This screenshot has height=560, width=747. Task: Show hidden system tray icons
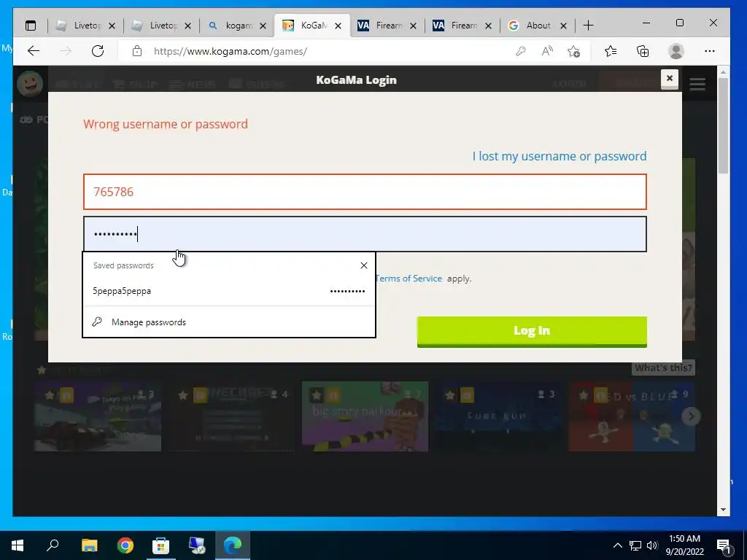click(617, 545)
